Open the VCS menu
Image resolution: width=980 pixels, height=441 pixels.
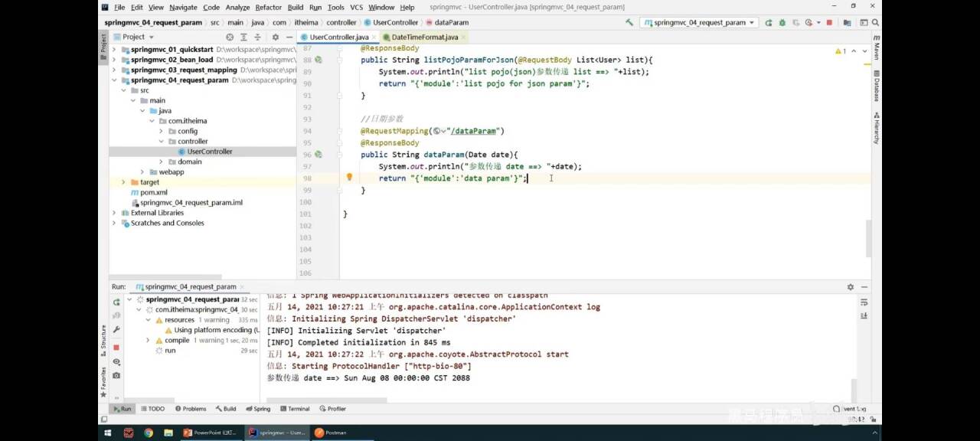coord(356,7)
